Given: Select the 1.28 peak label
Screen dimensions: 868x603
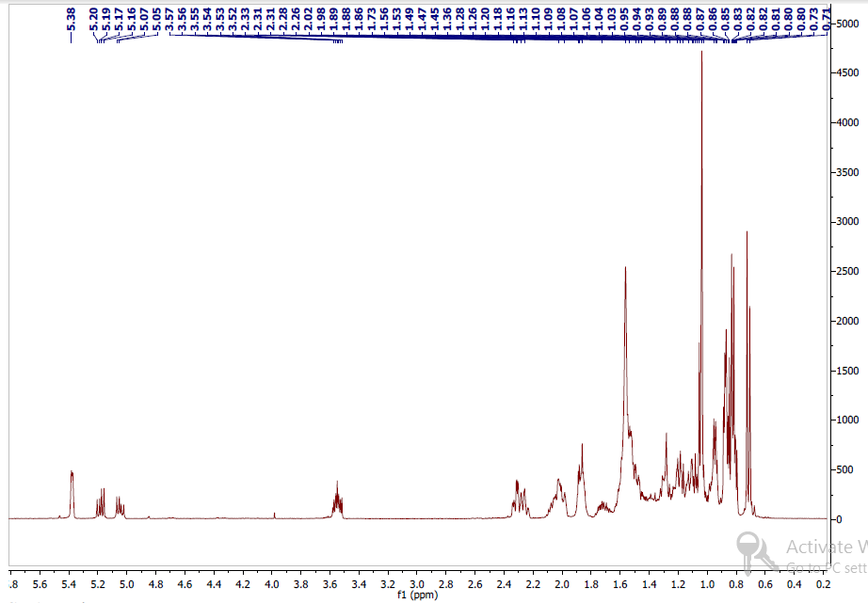Looking at the screenshot, I should (459, 20).
